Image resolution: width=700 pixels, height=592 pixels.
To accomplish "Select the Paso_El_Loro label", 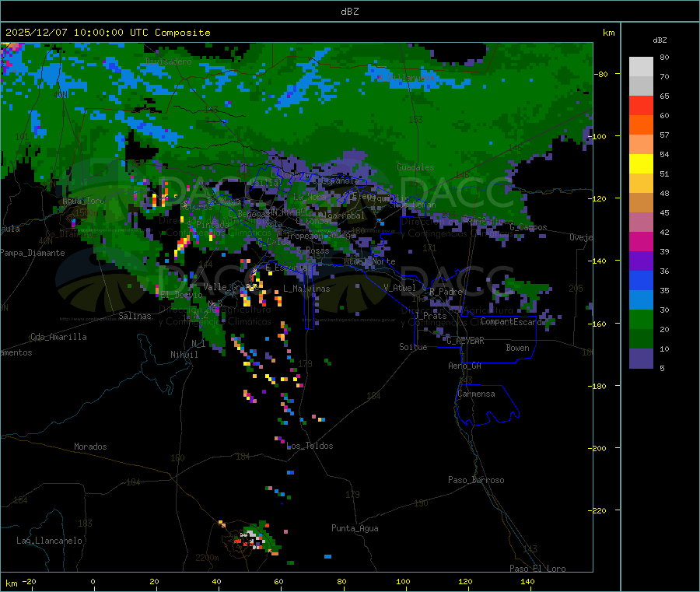I will 537,569.
